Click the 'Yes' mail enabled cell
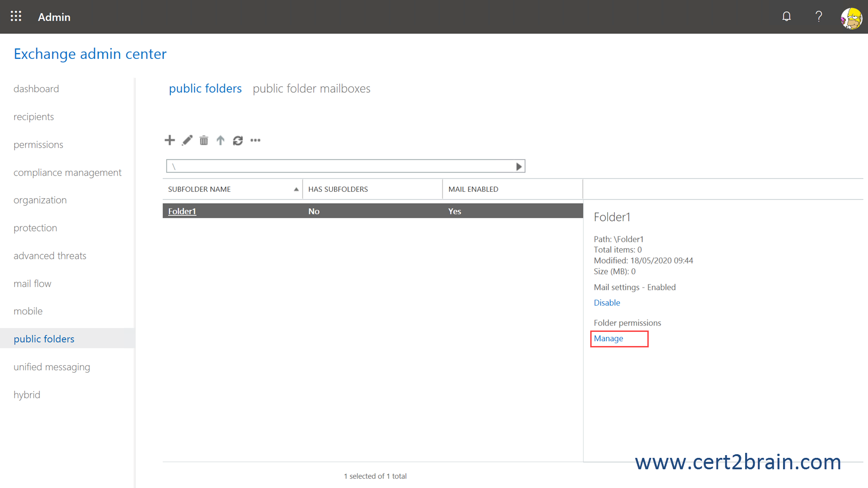 coord(455,211)
